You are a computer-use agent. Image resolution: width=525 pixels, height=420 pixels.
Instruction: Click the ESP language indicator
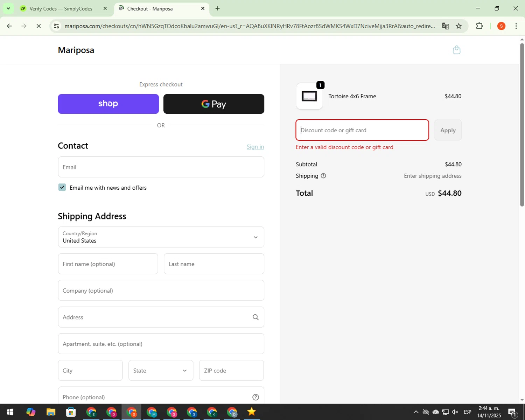(x=467, y=412)
